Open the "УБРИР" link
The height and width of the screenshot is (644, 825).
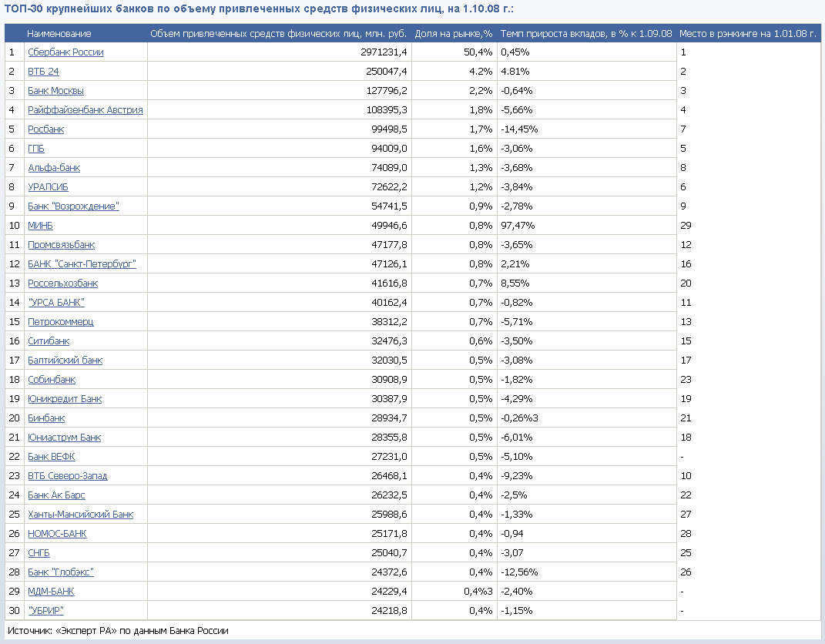point(45,611)
